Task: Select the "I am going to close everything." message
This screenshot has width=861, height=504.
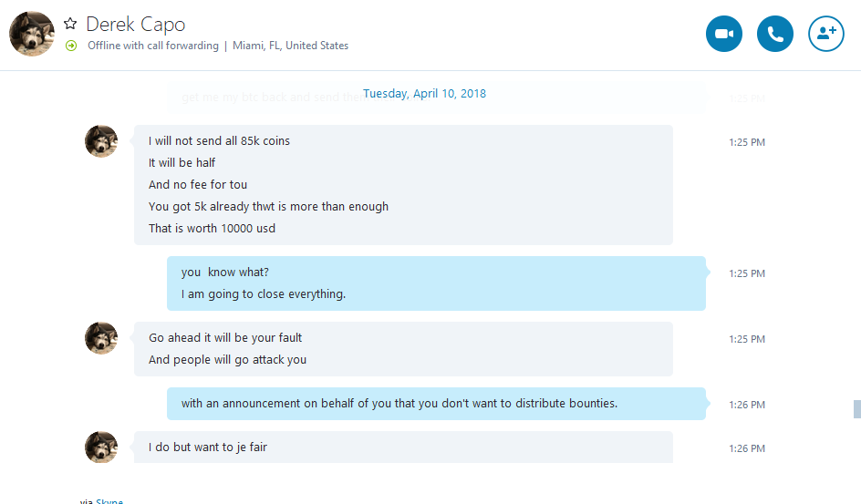Action: [x=264, y=294]
